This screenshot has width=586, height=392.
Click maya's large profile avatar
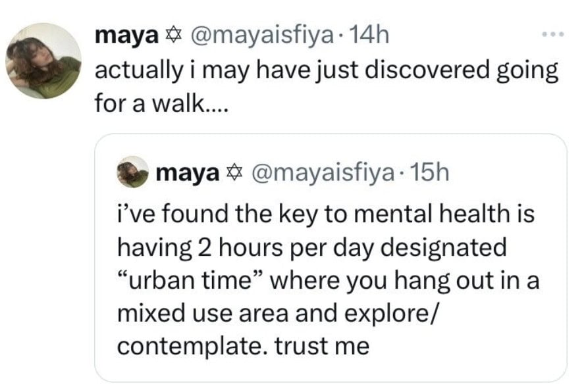point(43,61)
